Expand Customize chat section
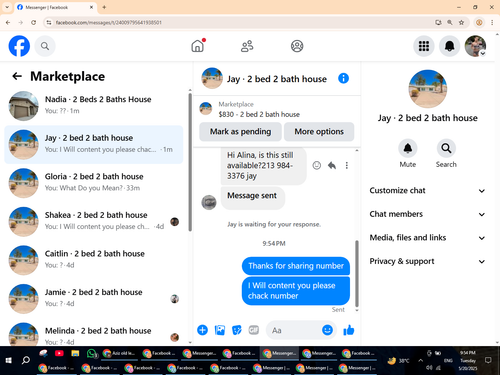The height and width of the screenshot is (375, 500). click(427, 191)
